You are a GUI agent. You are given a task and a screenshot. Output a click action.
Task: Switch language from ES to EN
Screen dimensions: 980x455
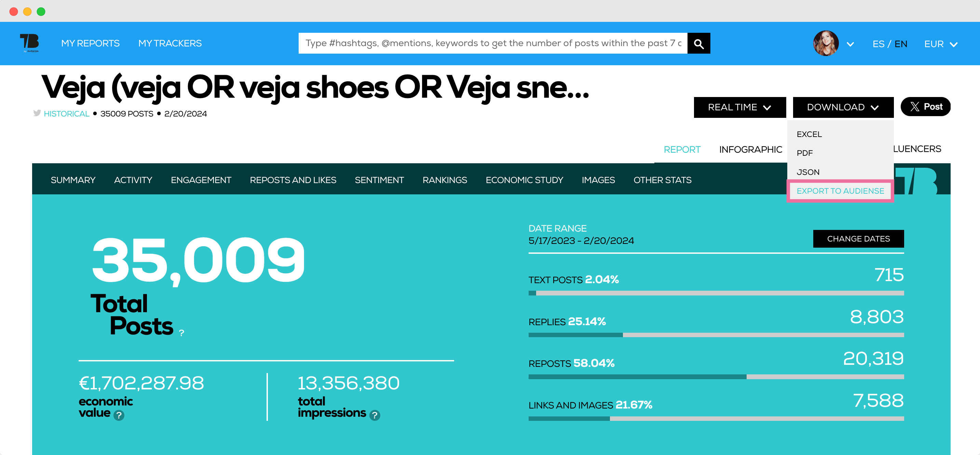(901, 44)
